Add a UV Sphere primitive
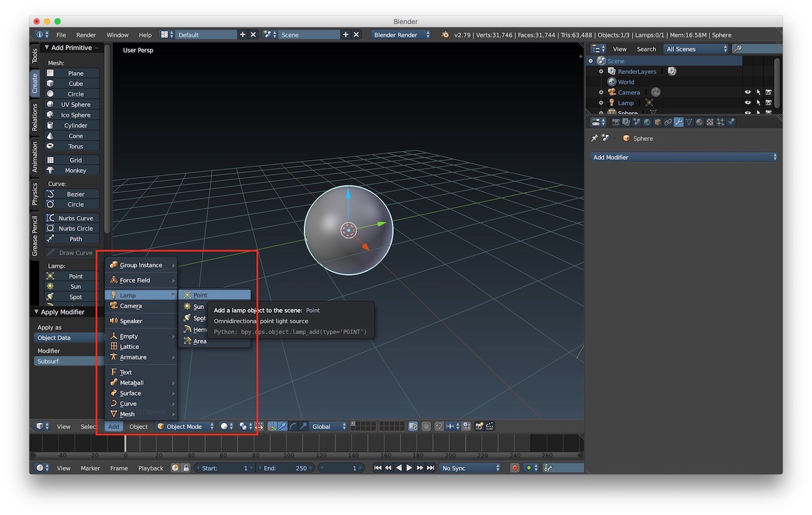Screen dimensions: 812x515 coord(72,104)
